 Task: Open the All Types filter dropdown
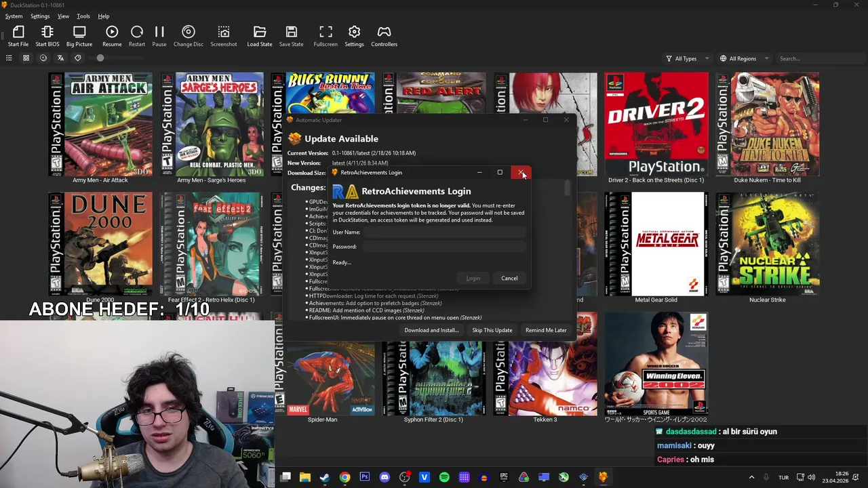[x=688, y=58]
